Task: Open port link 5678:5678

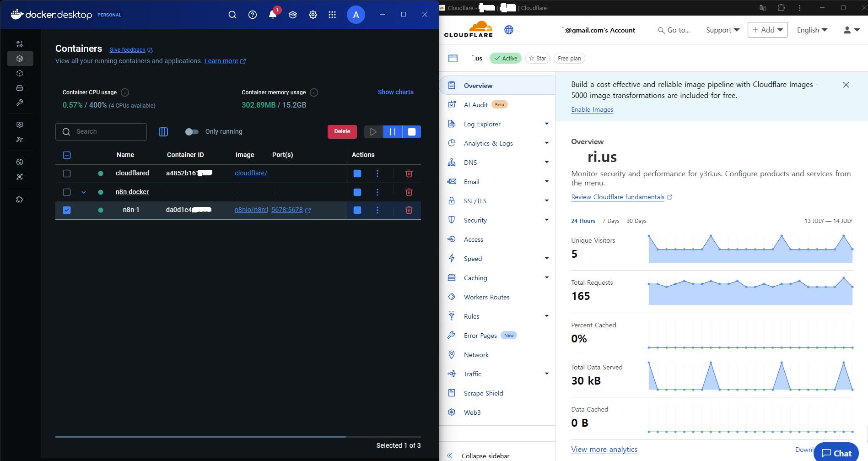Action: coord(291,210)
